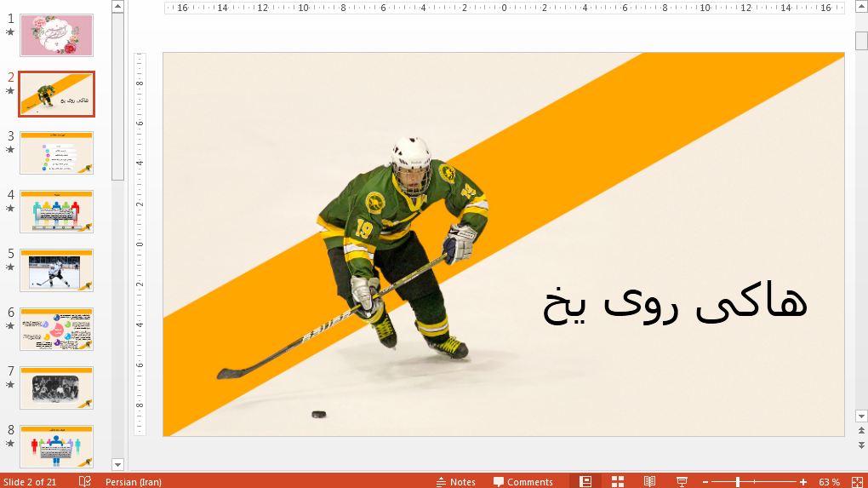Toggle the Notes pane
Viewport: 868px width, 488px height.
point(455,482)
